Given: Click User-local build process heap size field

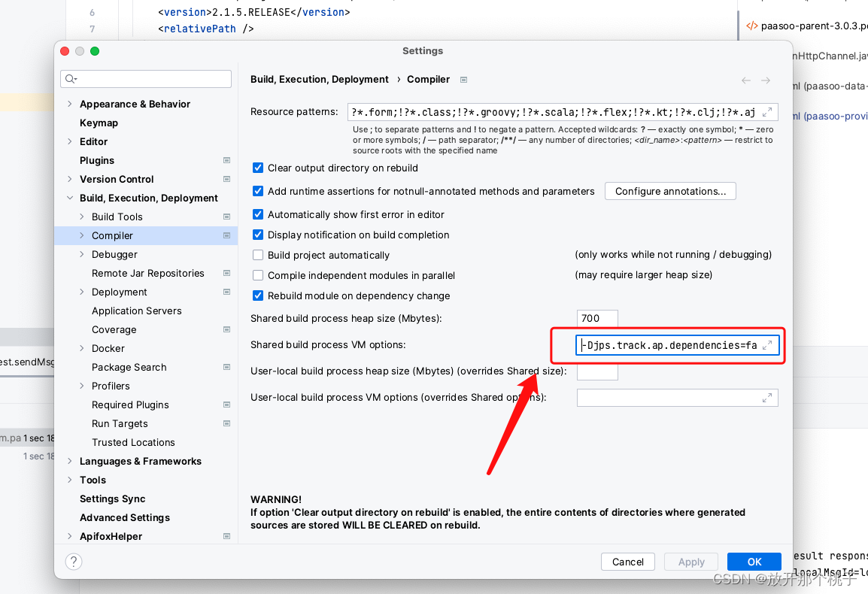Looking at the screenshot, I should tap(597, 372).
